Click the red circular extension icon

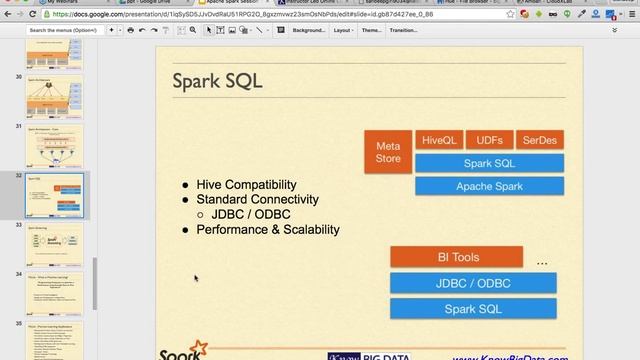[x=524, y=14]
